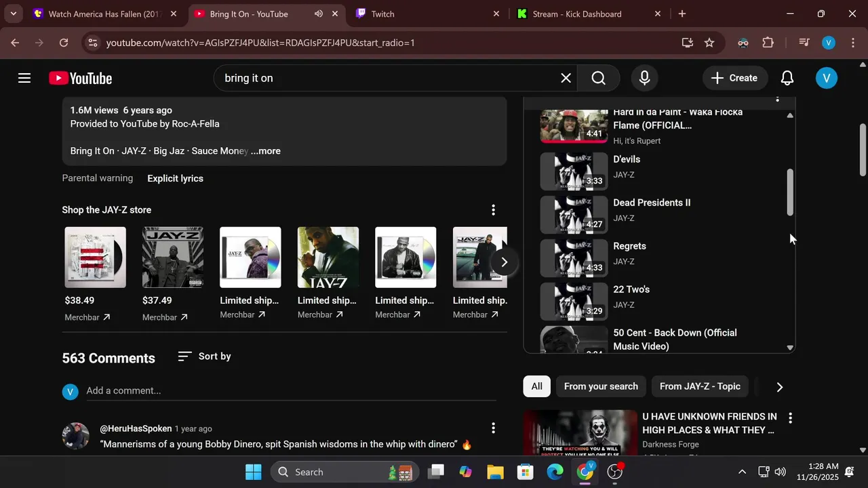Show next items in JAY-Z store carousel
The width and height of the screenshot is (868, 488).
504,262
